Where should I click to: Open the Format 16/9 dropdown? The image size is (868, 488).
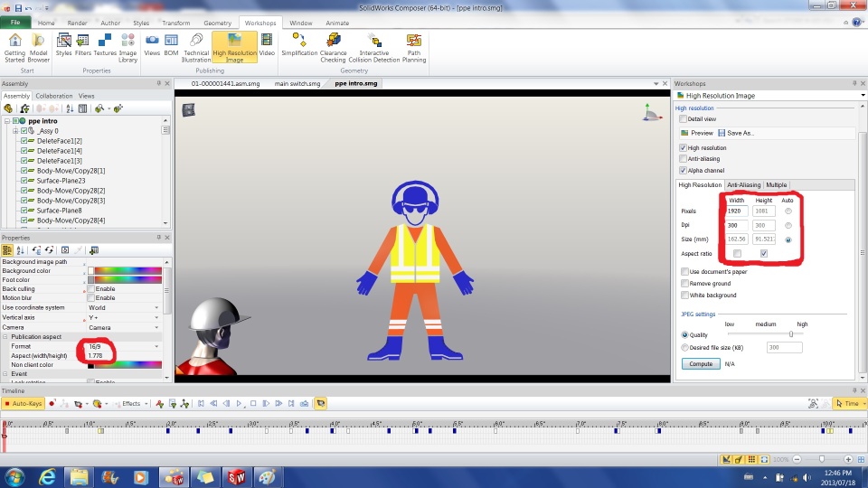[156, 346]
